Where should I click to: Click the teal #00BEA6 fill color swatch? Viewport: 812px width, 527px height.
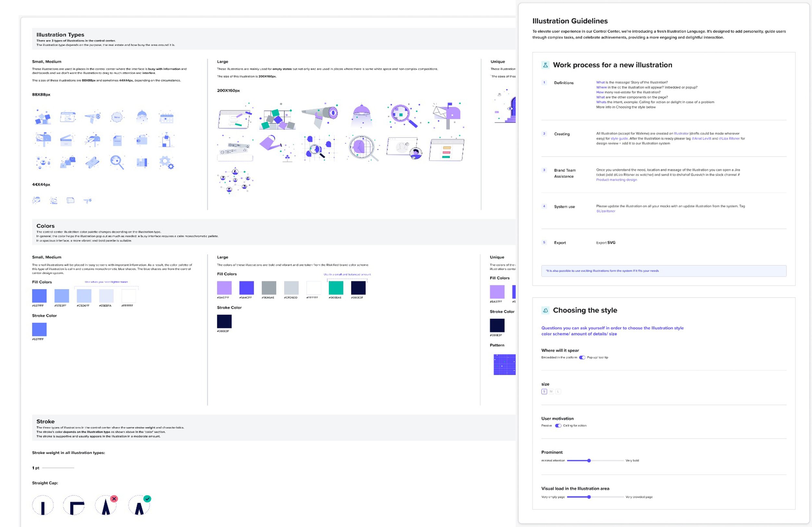pos(336,288)
